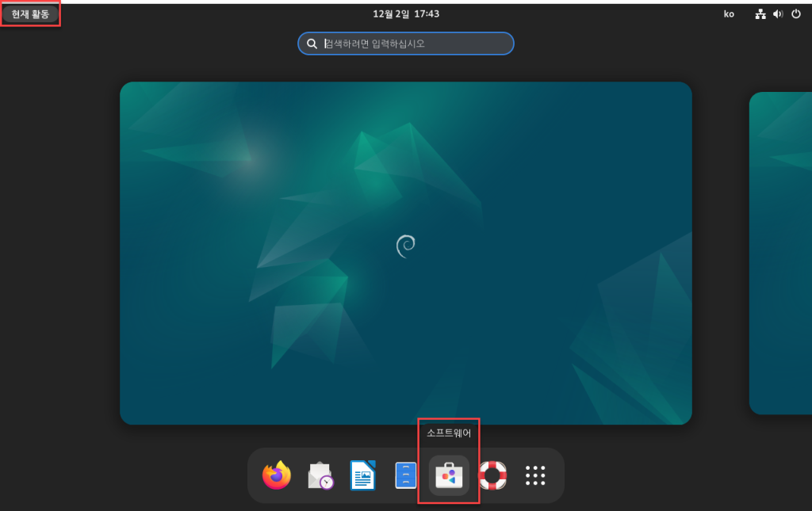Click the search magnifier icon
The height and width of the screenshot is (511, 812).
tap(312, 44)
